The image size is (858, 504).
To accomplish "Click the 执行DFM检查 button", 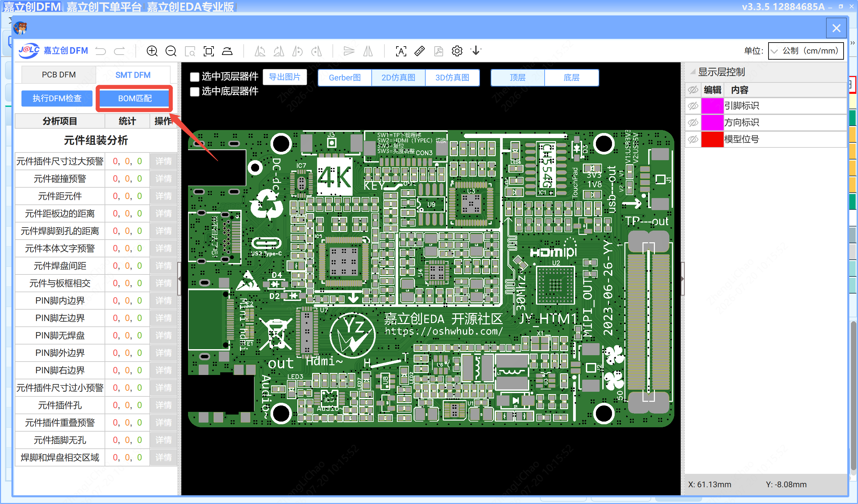I will (x=57, y=99).
